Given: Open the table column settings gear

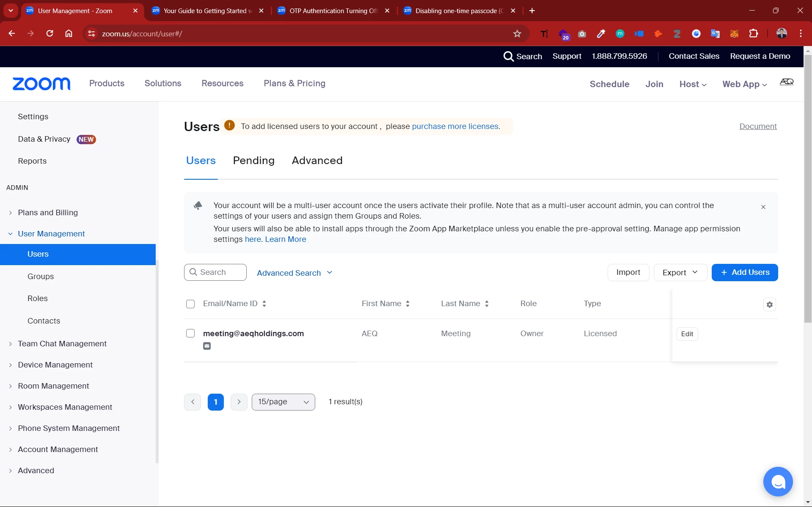Looking at the screenshot, I should tap(770, 304).
